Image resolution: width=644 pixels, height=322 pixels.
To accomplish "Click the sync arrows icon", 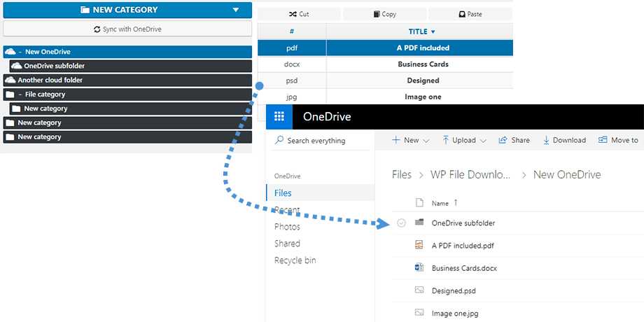I will click(x=97, y=29).
